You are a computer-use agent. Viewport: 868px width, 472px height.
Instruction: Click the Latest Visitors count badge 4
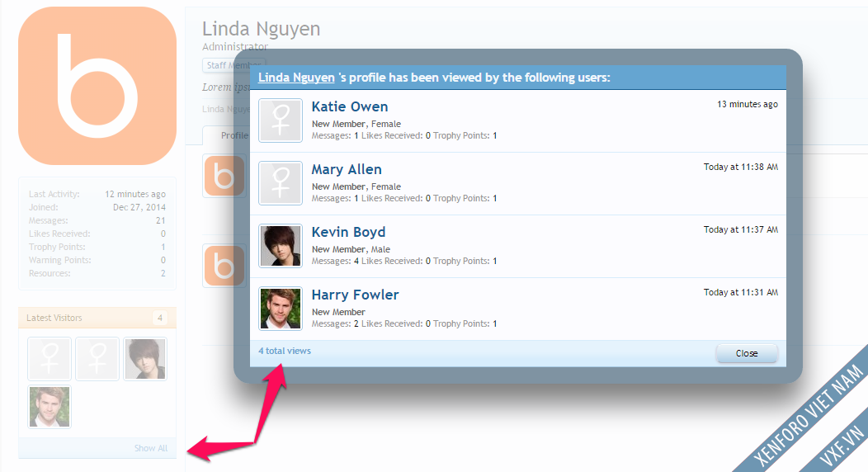coord(159,318)
